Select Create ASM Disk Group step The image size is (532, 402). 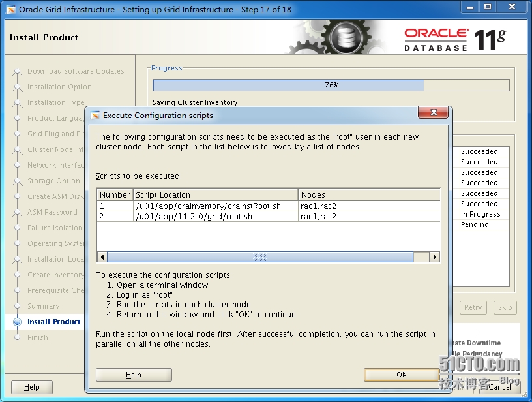tap(55, 196)
